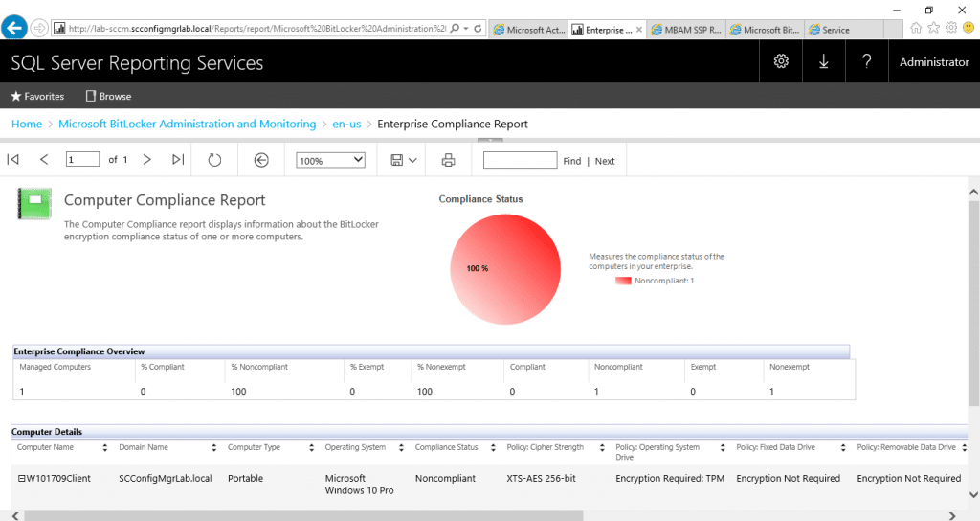
Task: Click the Home breadcrumb link
Action: click(x=27, y=124)
